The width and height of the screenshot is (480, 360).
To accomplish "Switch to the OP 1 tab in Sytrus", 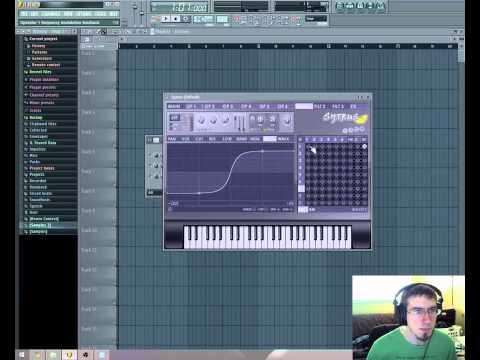I will tap(191, 106).
